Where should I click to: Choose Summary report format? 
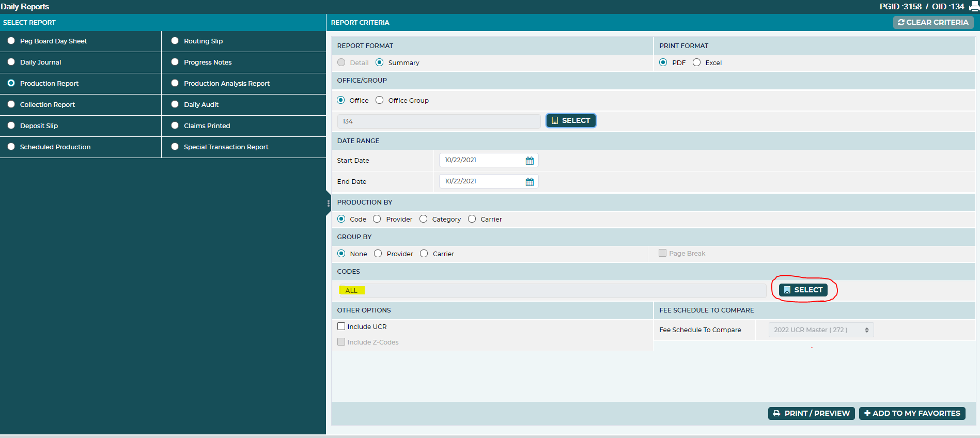380,62
